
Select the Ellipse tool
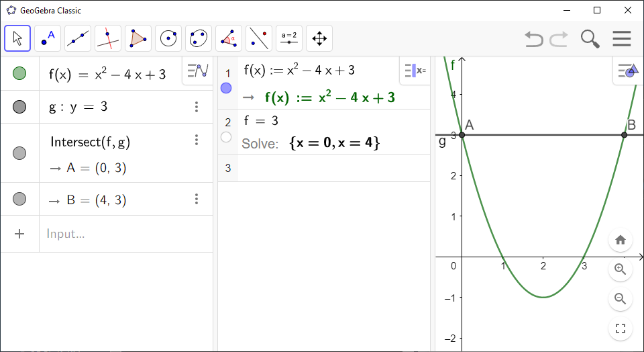click(199, 38)
